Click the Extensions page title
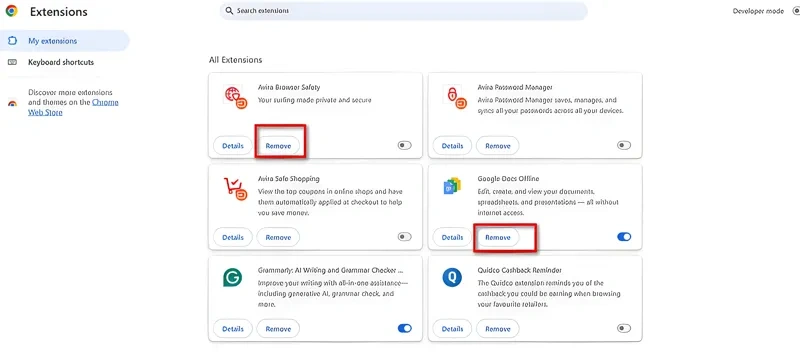Image resolution: width=800 pixels, height=362 pixels. (59, 12)
